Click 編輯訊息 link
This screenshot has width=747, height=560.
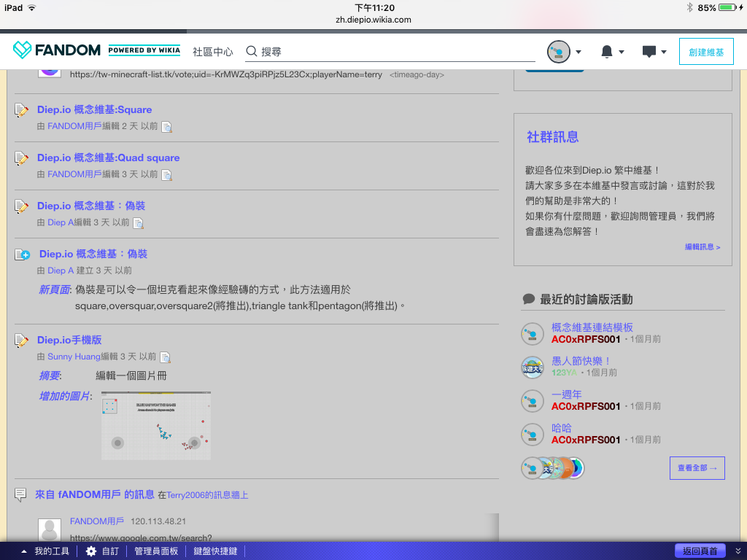703,246
